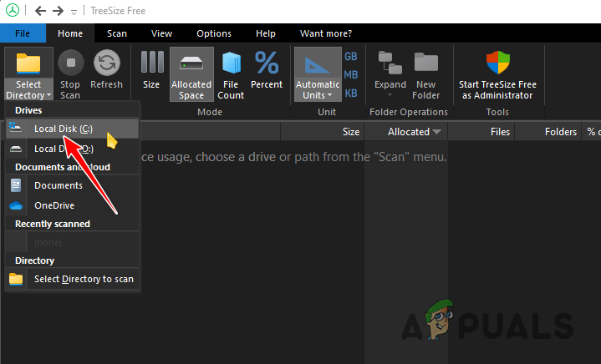Select Local Disk (D:) drive entry
This screenshot has height=364, width=601.
tap(72, 149)
